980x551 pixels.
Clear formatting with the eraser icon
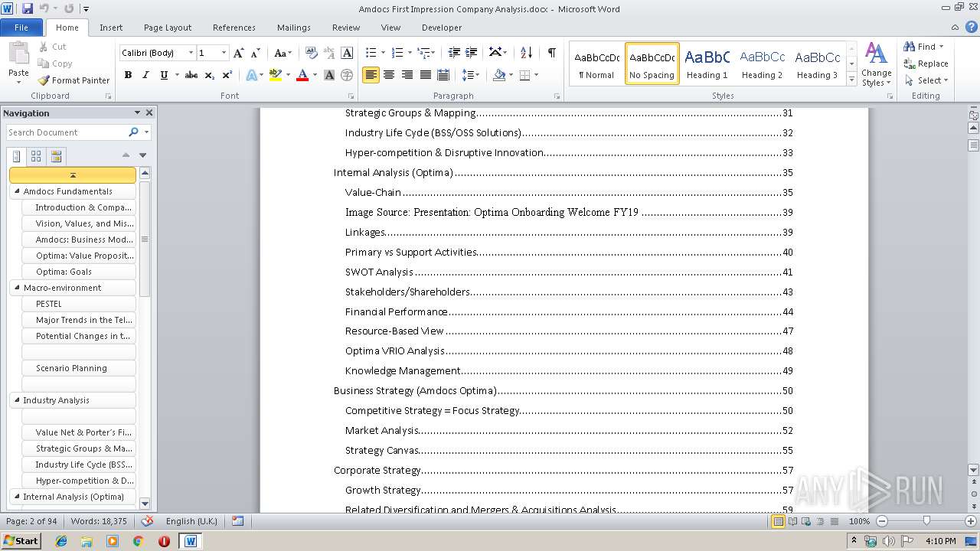point(311,53)
